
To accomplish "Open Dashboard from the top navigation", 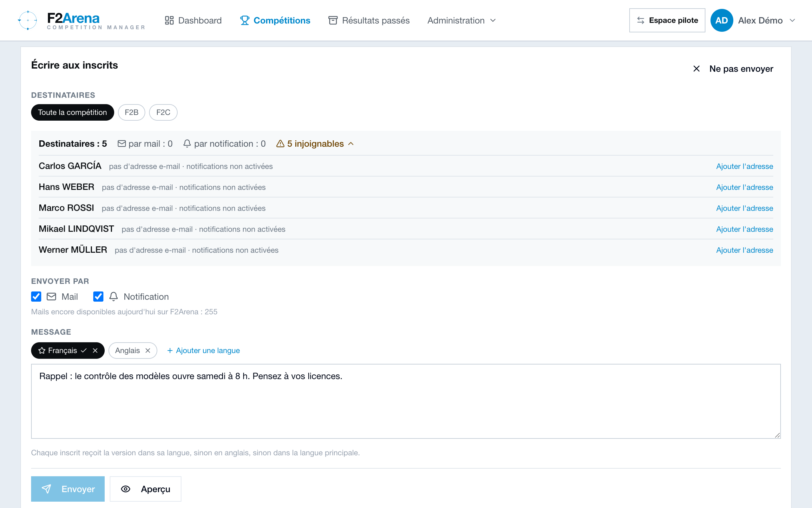I will click(x=193, y=21).
